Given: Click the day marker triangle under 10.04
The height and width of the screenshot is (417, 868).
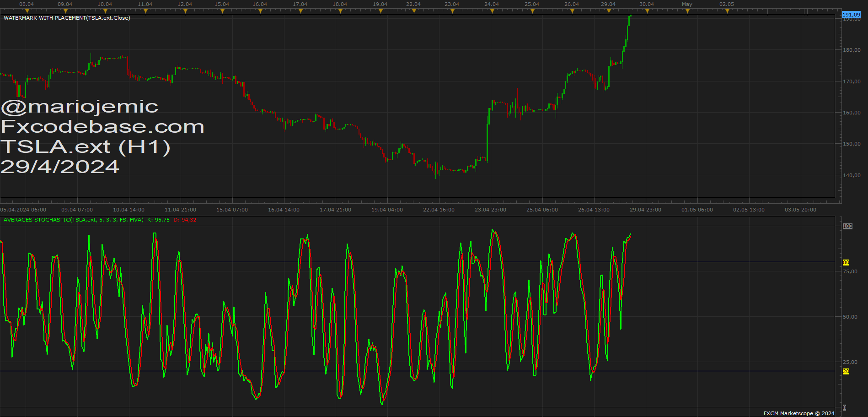Looking at the screenshot, I should [105, 11].
